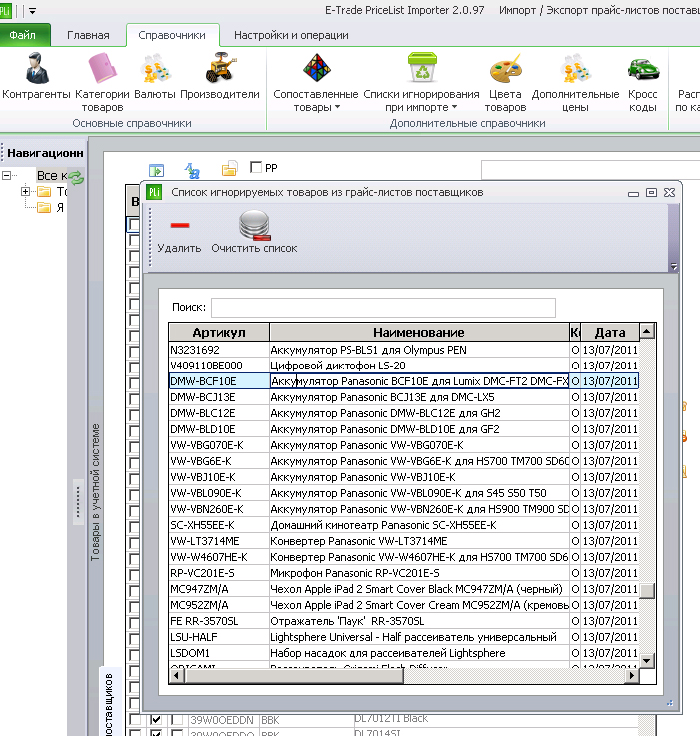Open the Производители manufacturers directory
The width and height of the screenshot is (700, 736).
pyautogui.click(x=220, y=77)
